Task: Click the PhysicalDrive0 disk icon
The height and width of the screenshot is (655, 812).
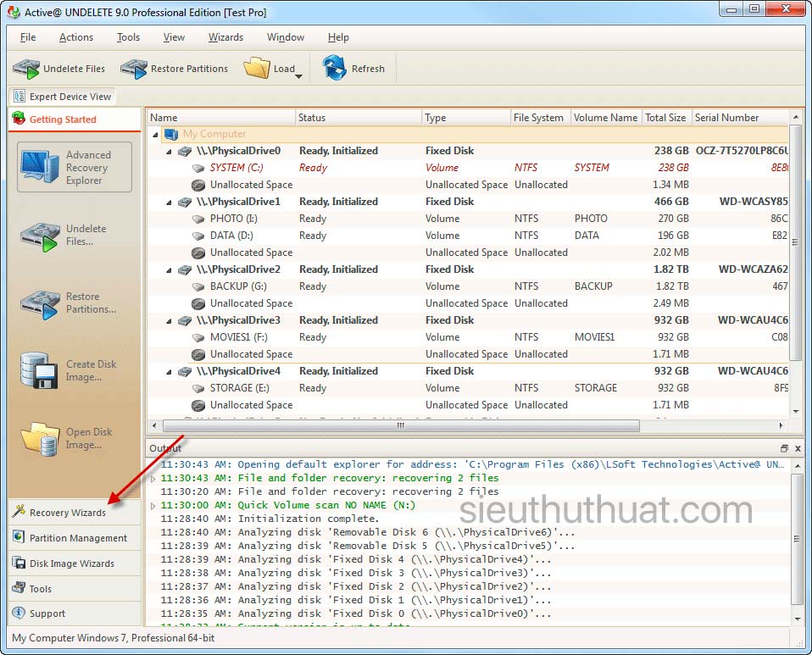Action: point(185,151)
